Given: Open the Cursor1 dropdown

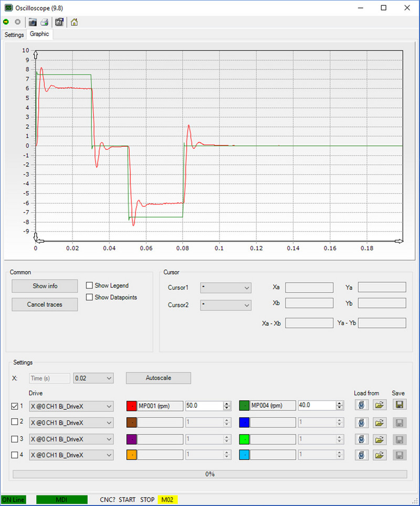Looking at the screenshot, I should 225,288.
